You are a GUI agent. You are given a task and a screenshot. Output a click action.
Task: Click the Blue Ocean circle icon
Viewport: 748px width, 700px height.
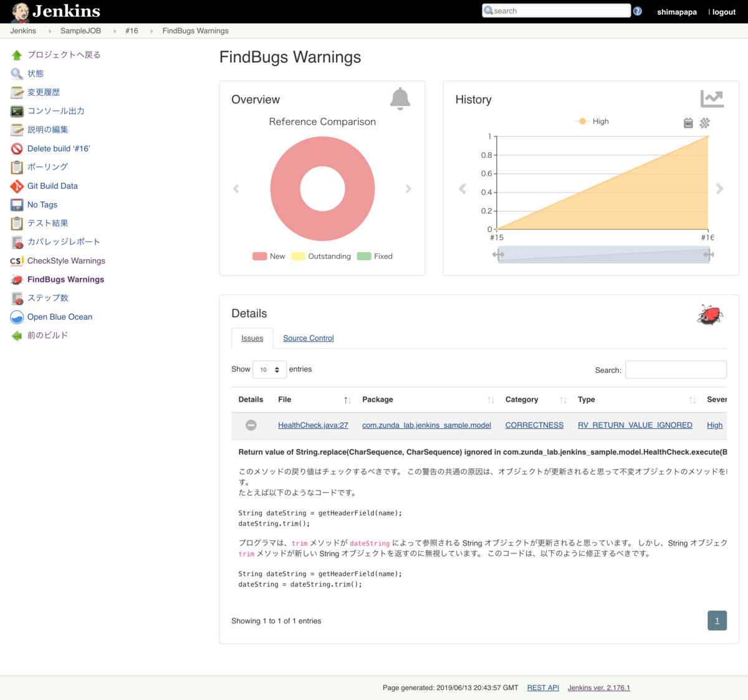[17, 317]
